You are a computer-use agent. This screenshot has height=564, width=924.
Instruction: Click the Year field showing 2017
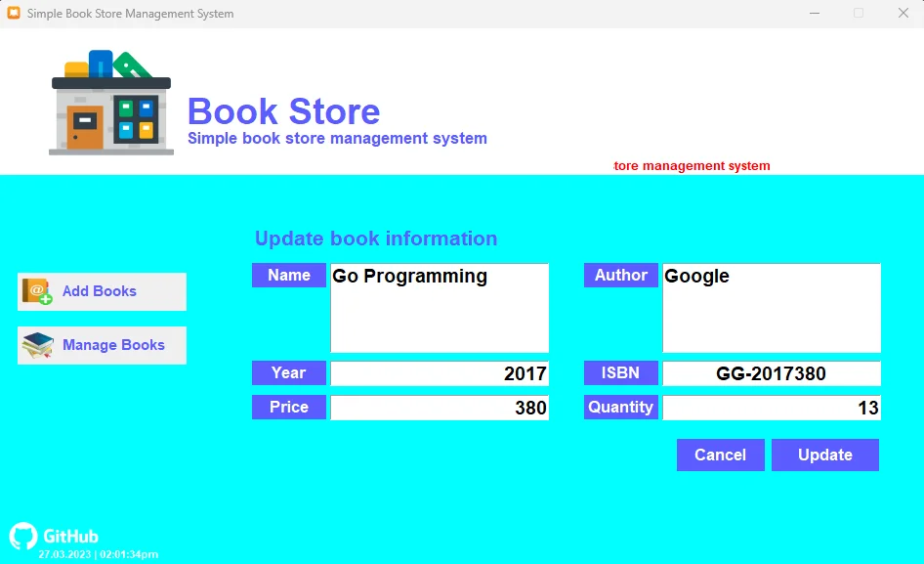440,373
